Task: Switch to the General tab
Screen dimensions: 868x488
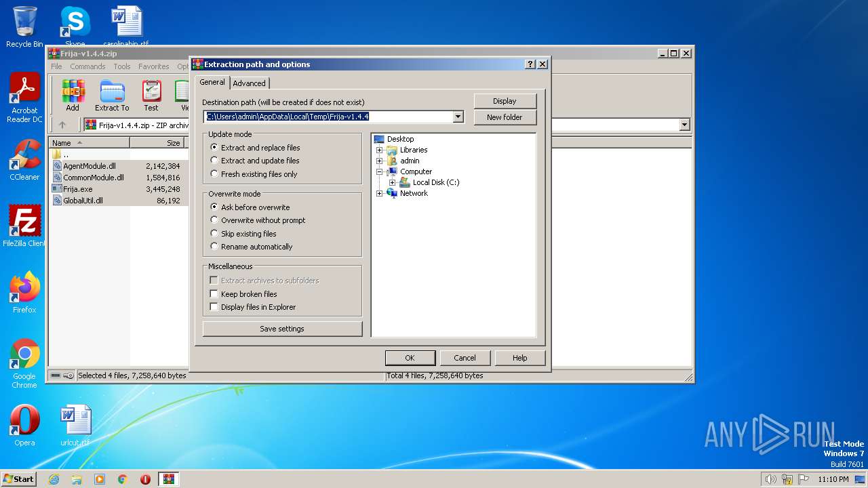Action: 212,82
